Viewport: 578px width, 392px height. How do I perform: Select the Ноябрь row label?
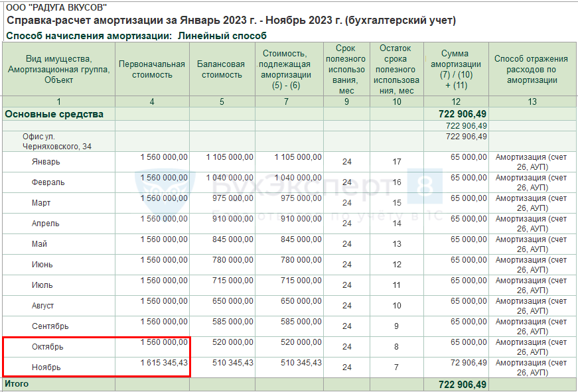click(x=46, y=367)
